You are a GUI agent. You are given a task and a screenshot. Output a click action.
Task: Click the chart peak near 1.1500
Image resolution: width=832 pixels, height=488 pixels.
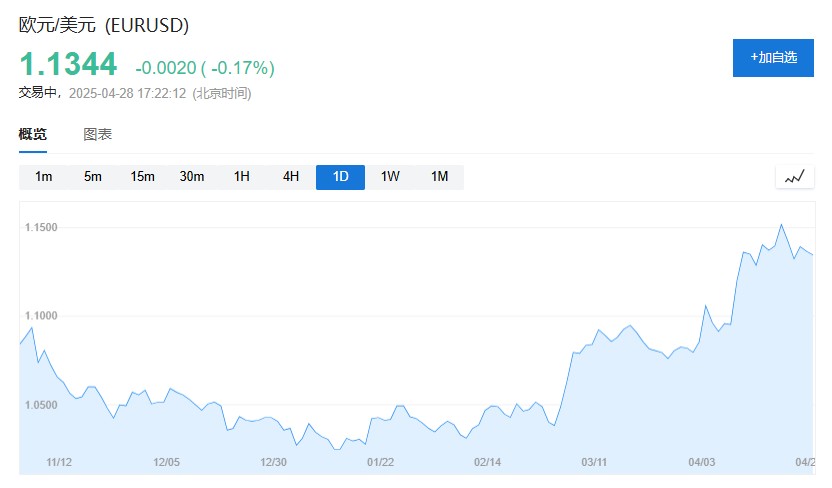pyautogui.click(x=781, y=225)
